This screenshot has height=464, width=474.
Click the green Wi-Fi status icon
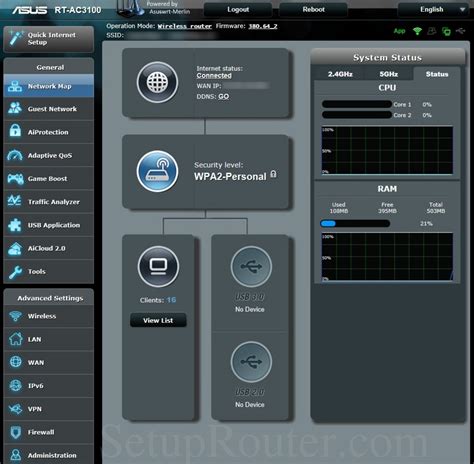417,31
